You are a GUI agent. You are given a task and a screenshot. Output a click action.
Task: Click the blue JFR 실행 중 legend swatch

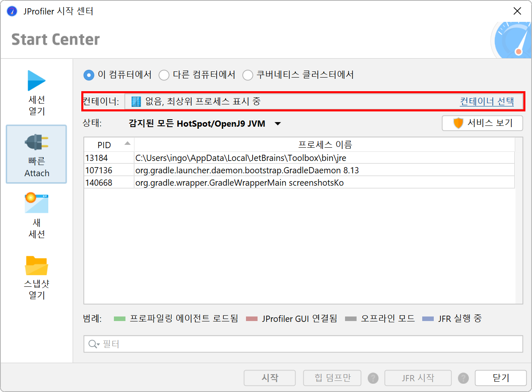[428, 319]
